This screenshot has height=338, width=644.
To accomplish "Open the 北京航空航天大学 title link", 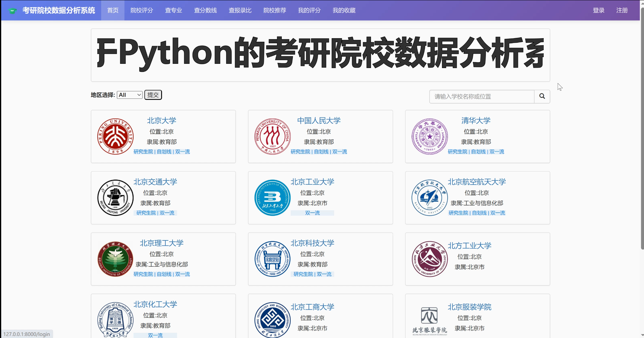I will tap(477, 182).
